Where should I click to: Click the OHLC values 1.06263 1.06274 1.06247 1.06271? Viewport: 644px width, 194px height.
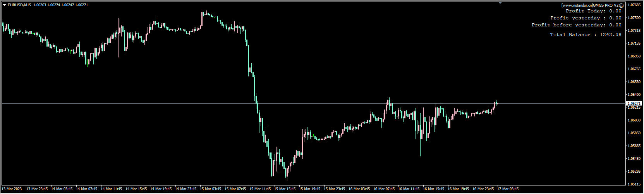[x=61, y=5]
